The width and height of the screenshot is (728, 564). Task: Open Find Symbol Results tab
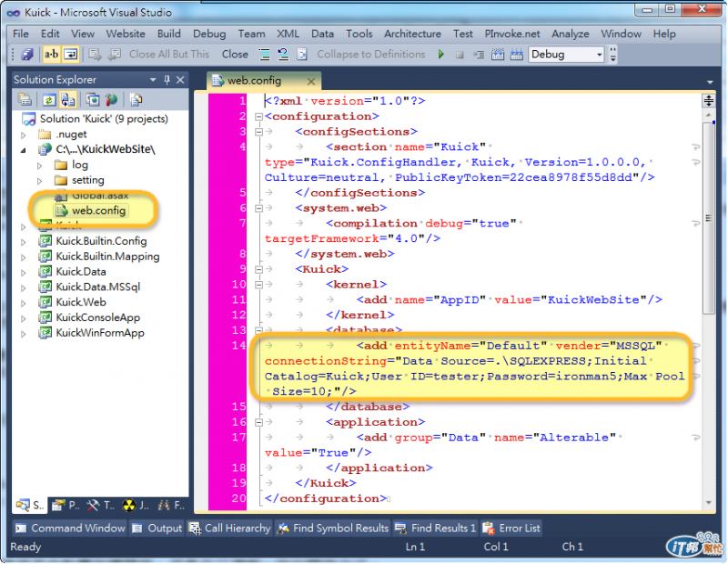333,529
